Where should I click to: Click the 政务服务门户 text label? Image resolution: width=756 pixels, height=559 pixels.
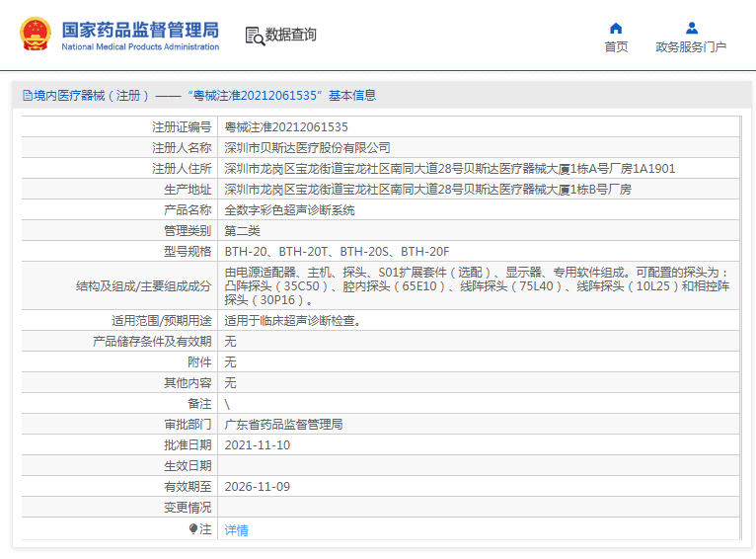tap(691, 46)
